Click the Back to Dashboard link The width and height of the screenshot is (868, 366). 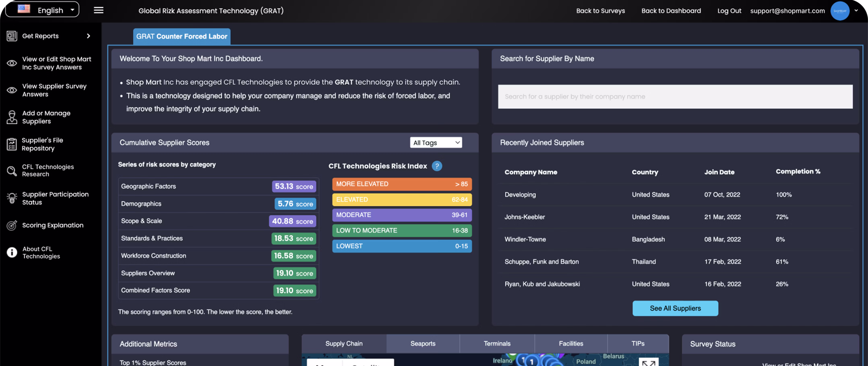671,11
